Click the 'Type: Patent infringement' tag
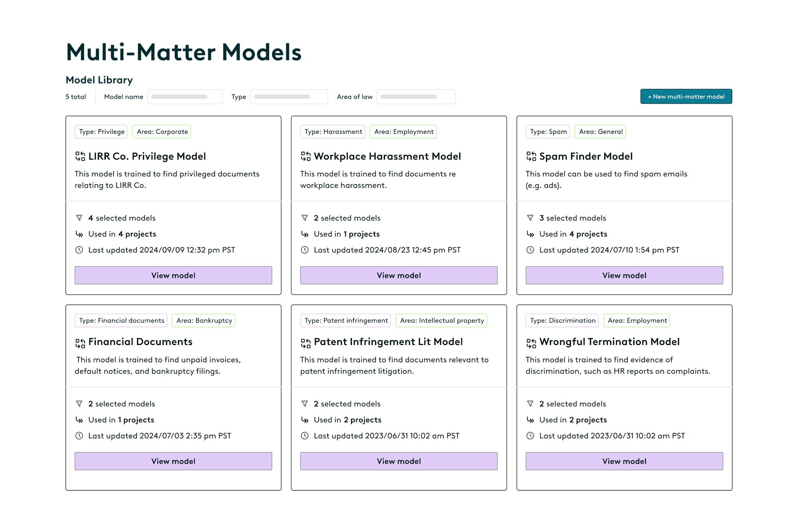The image size is (798, 532). coord(346,321)
